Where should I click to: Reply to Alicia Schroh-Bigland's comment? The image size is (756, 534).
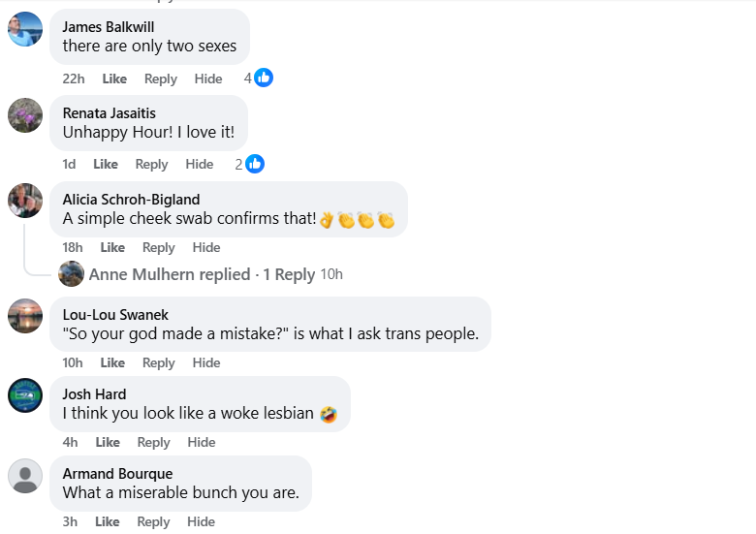[x=159, y=247]
